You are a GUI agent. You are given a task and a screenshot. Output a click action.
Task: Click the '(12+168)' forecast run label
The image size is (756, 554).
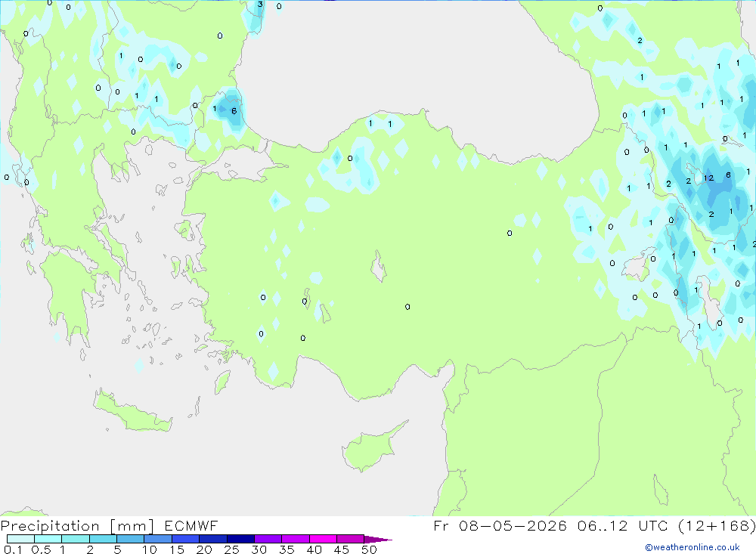click(717, 525)
